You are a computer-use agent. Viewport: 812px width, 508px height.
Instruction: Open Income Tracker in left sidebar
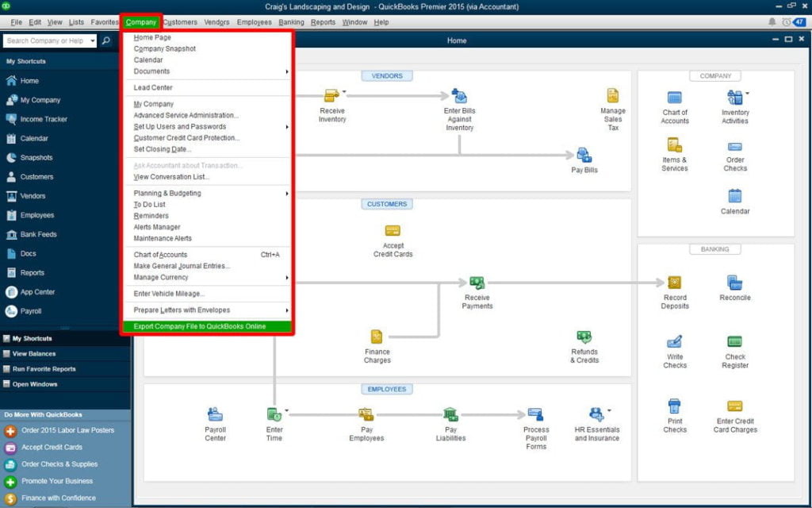tap(44, 119)
